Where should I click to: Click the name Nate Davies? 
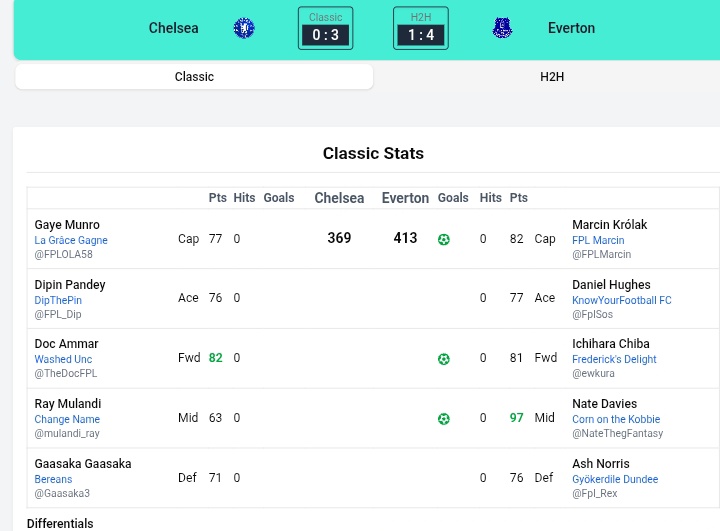(604, 404)
